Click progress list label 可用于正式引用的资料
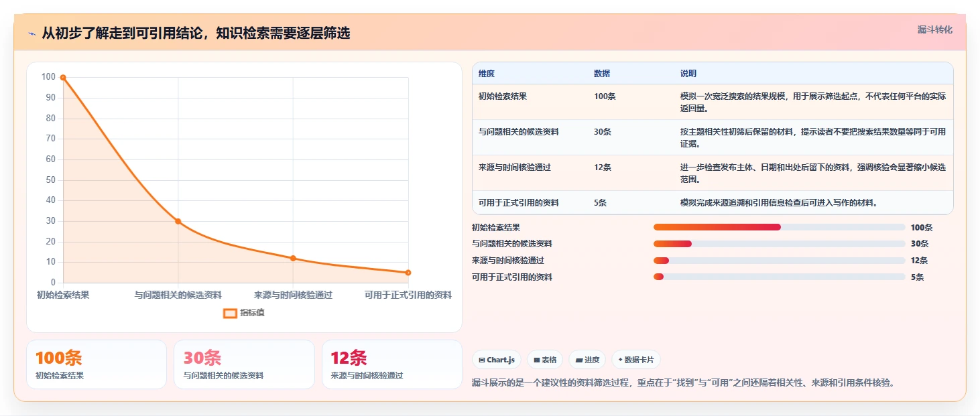 [x=512, y=278]
